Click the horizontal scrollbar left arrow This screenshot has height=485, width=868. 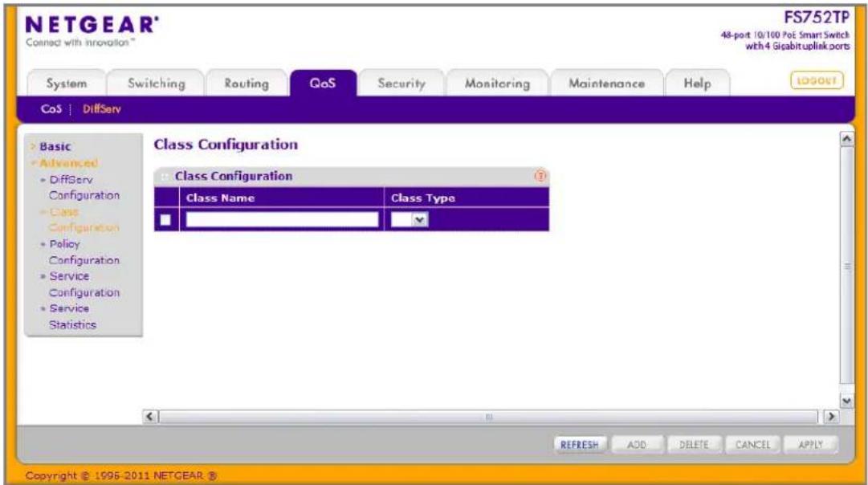(x=150, y=417)
